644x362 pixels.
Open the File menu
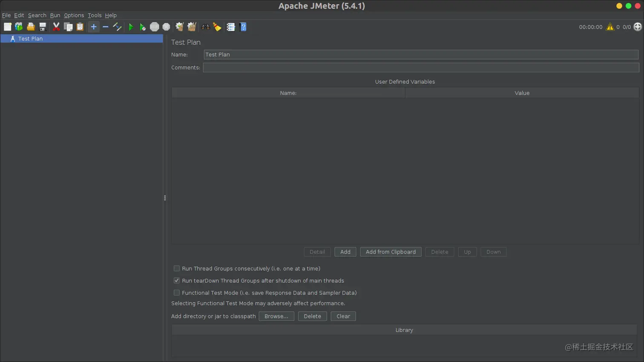6,15
